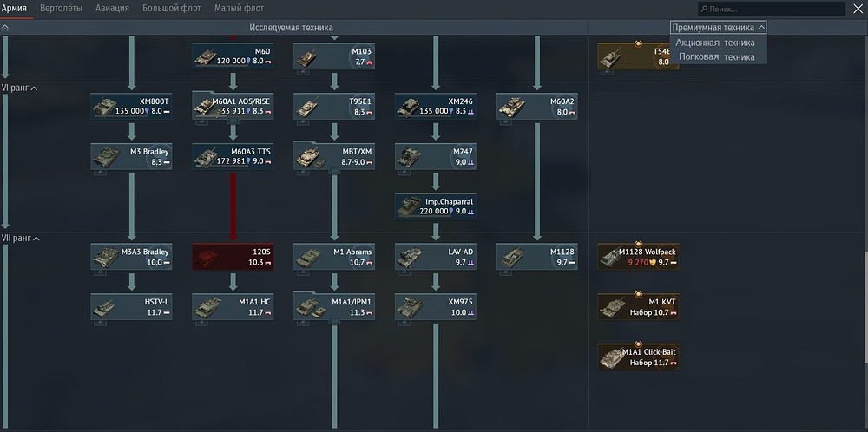Click the Набор 10.7 label on M1 KVT

point(650,312)
